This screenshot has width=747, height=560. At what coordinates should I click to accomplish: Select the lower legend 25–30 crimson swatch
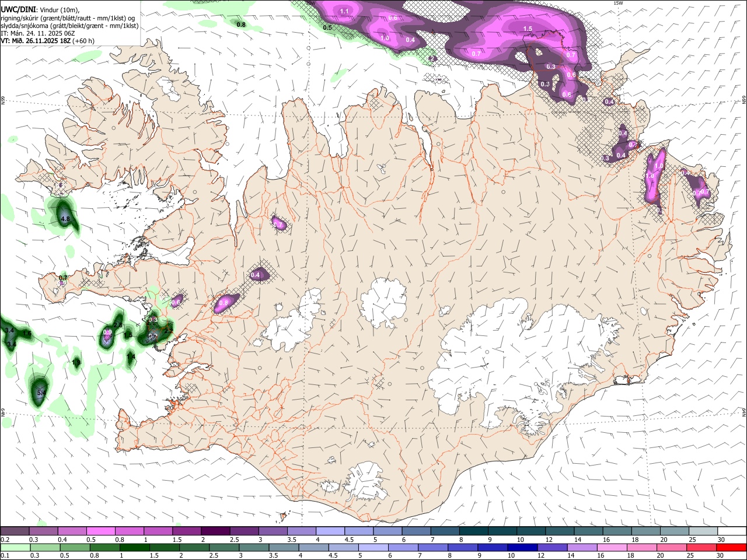click(701, 547)
